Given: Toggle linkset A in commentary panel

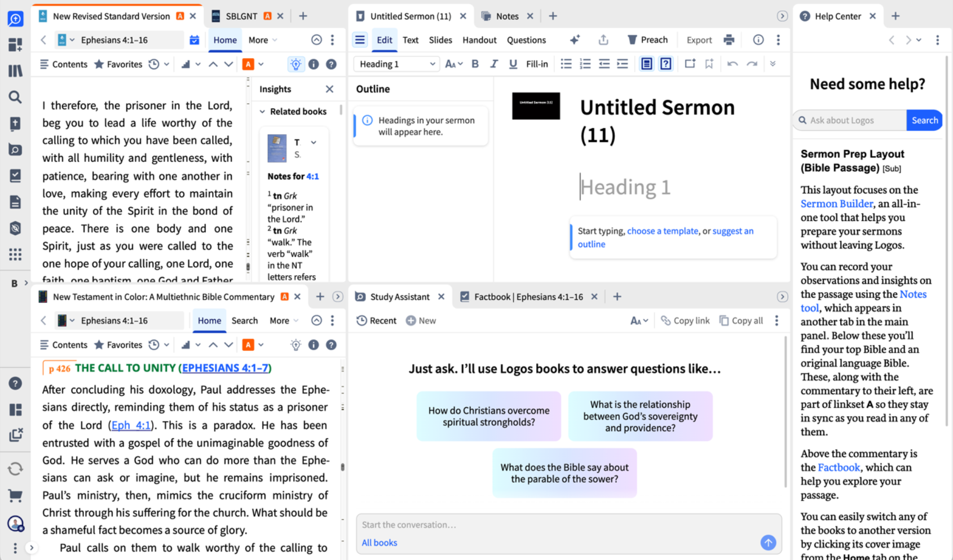Looking at the screenshot, I should coord(248,345).
